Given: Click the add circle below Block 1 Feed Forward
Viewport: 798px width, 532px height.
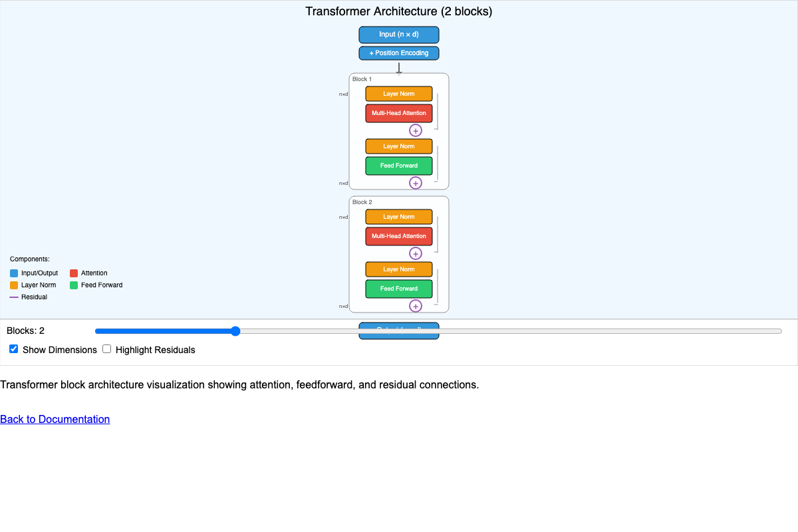Looking at the screenshot, I should (x=416, y=183).
